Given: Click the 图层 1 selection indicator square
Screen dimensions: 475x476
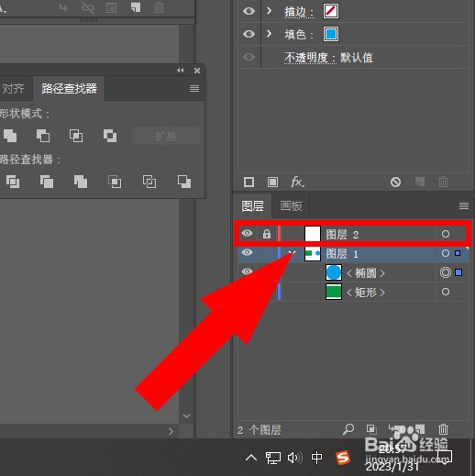Looking at the screenshot, I should click(x=458, y=253).
